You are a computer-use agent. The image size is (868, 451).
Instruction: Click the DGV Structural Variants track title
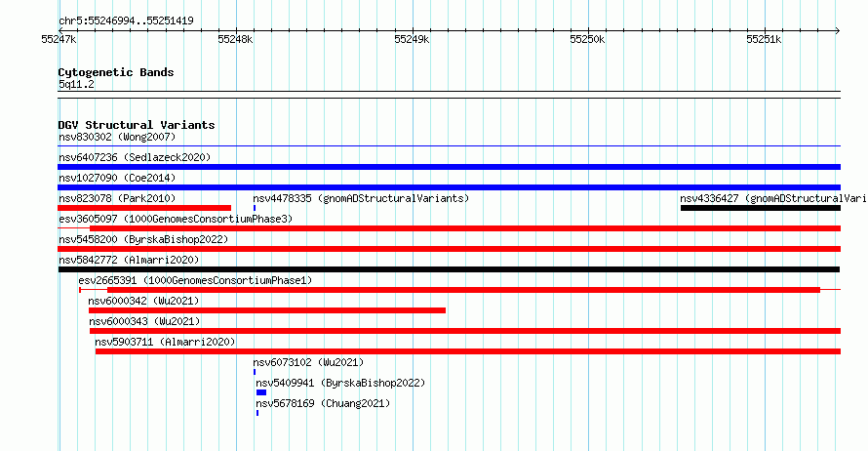tap(137, 125)
